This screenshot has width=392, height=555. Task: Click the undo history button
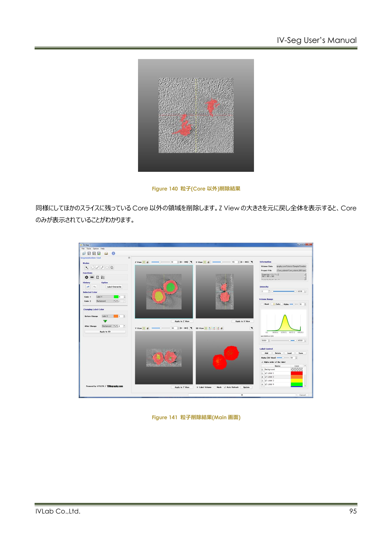88,287
